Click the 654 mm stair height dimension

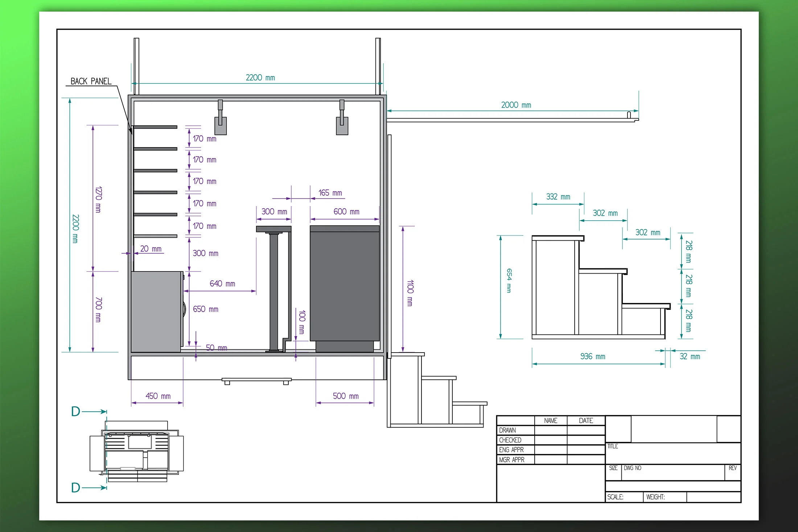pos(509,281)
